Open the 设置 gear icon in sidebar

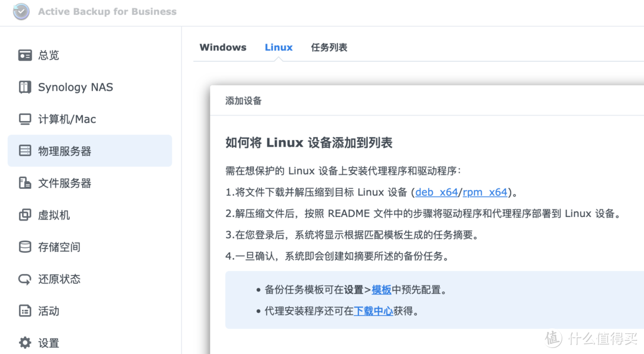click(x=24, y=343)
